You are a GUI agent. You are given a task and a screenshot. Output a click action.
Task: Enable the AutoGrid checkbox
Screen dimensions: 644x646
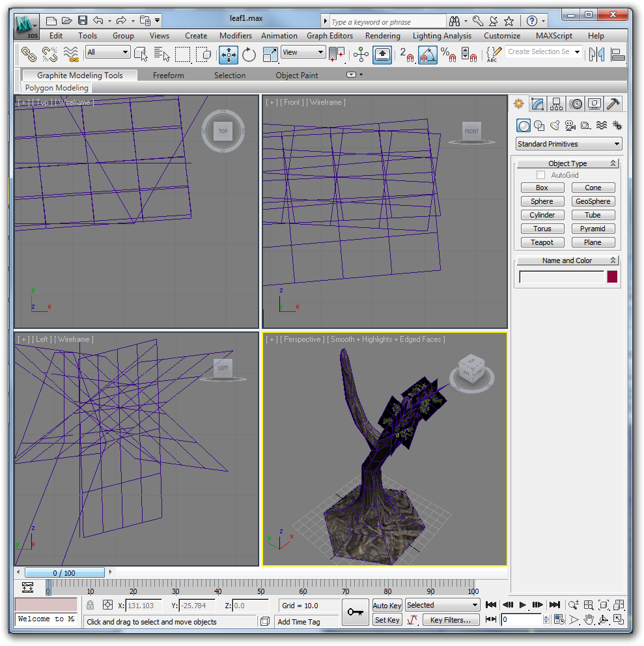[x=540, y=175]
